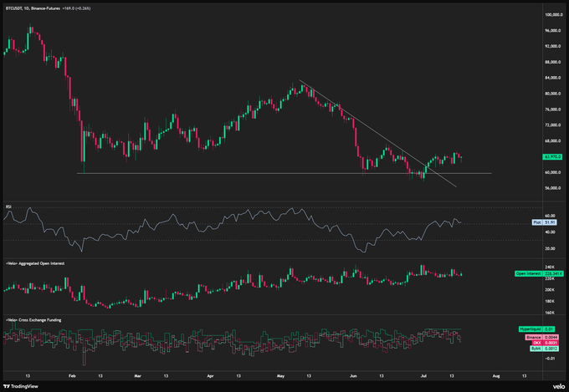Click the 240K open interest axis label
Image resolution: width=569 pixels, height=392 pixels.
550,267
